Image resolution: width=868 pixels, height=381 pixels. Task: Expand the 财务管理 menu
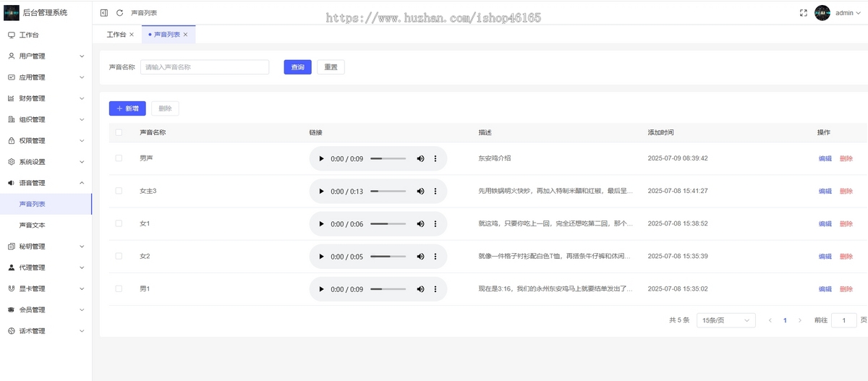click(x=82, y=98)
